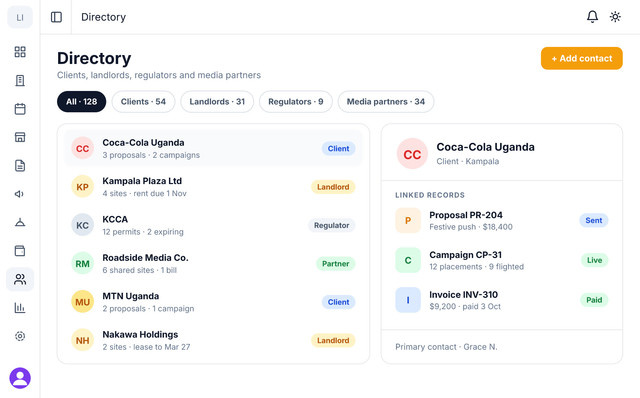Open linked record Proposal PR-204
Image resolution: width=640 pixels, height=398 pixels.
[x=502, y=220]
